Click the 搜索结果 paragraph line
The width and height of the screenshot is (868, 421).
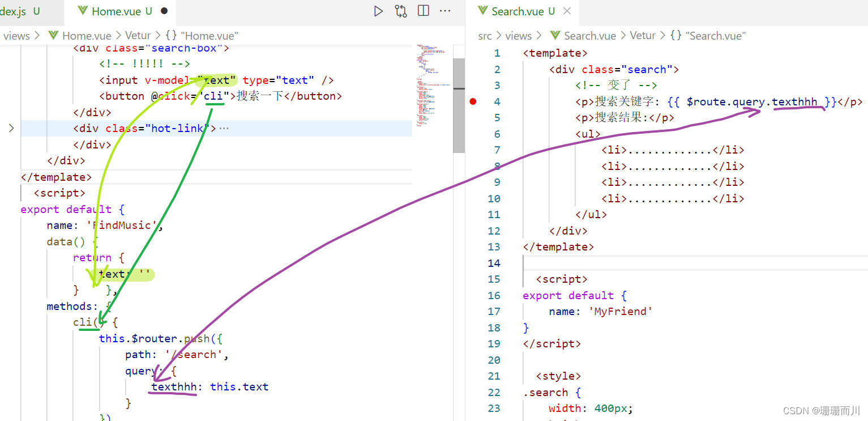pyautogui.click(x=625, y=118)
